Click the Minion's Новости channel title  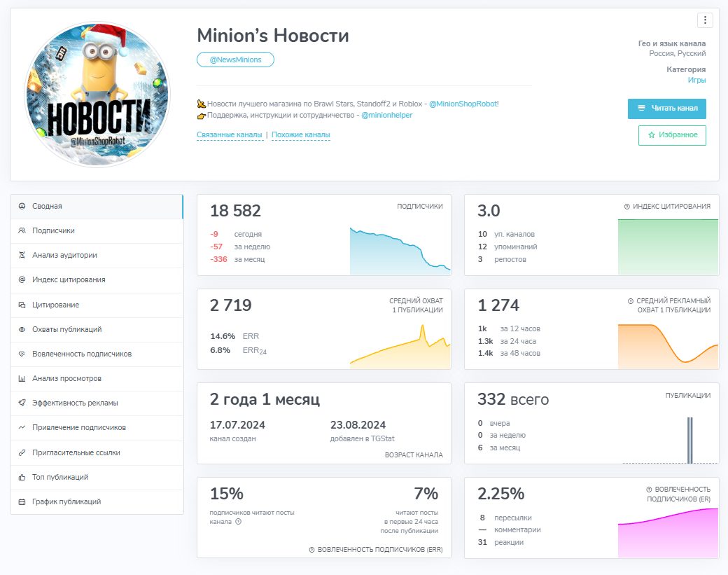pos(273,35)
